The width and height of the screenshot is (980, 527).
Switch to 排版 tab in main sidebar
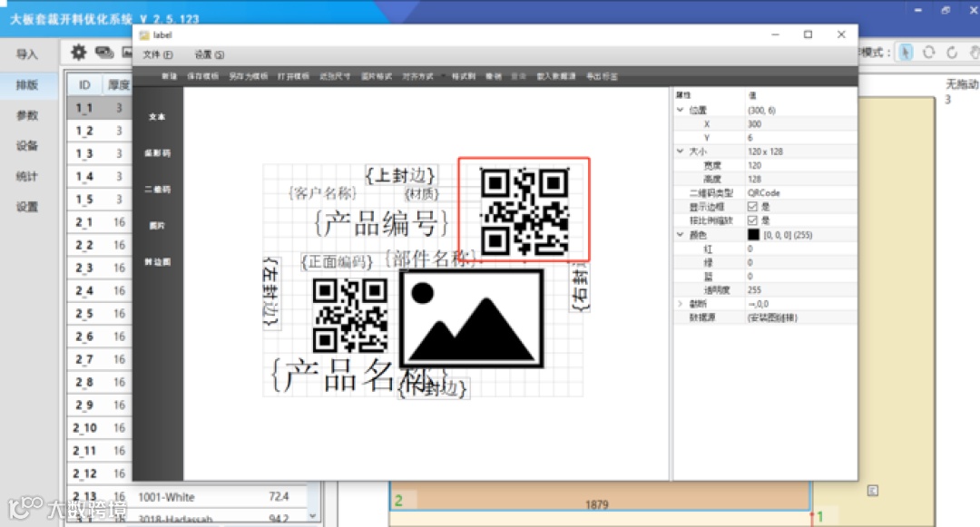[27, 85]
